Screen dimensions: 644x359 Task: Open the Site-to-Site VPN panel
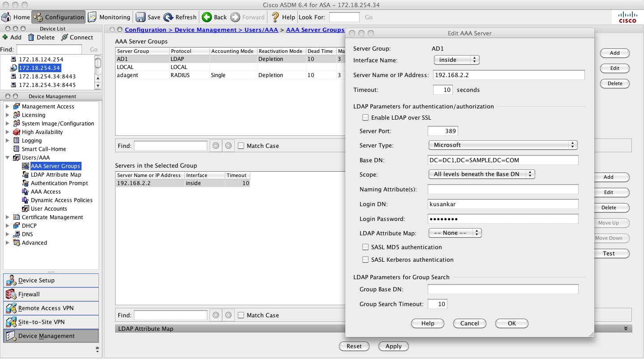[x=51, y=322]
